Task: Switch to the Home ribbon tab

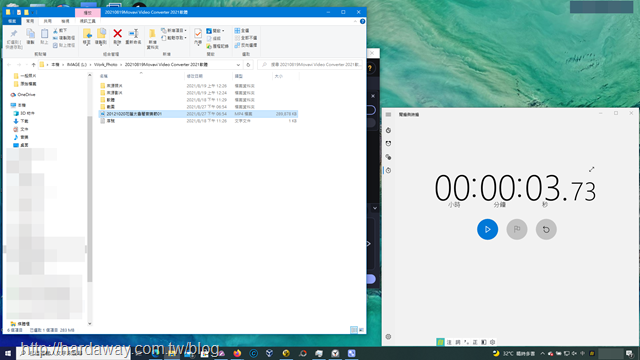Action: point(30,21)
